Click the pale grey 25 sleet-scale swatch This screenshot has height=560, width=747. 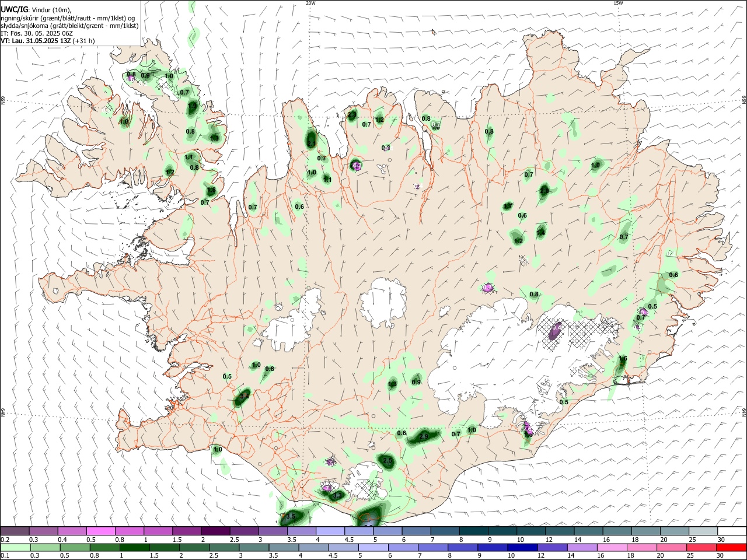[x=703, y=531]
